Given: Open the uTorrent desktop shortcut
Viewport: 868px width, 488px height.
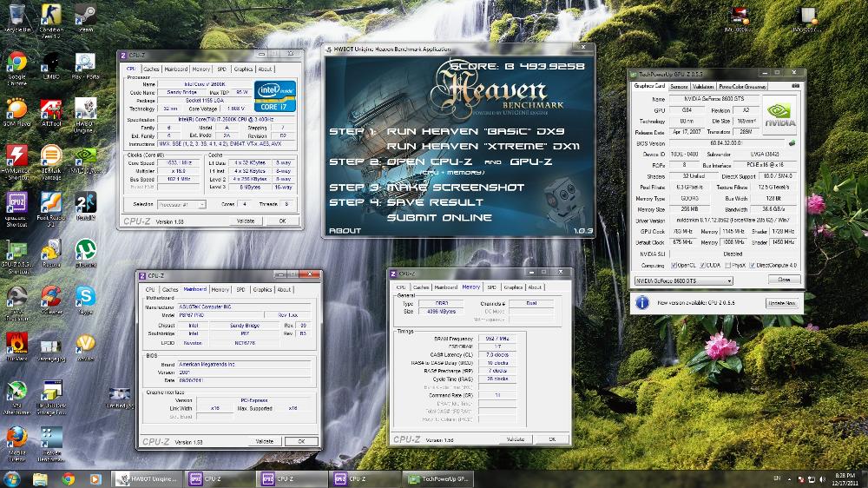Looking at the screenshot, I should click(85, 254).
